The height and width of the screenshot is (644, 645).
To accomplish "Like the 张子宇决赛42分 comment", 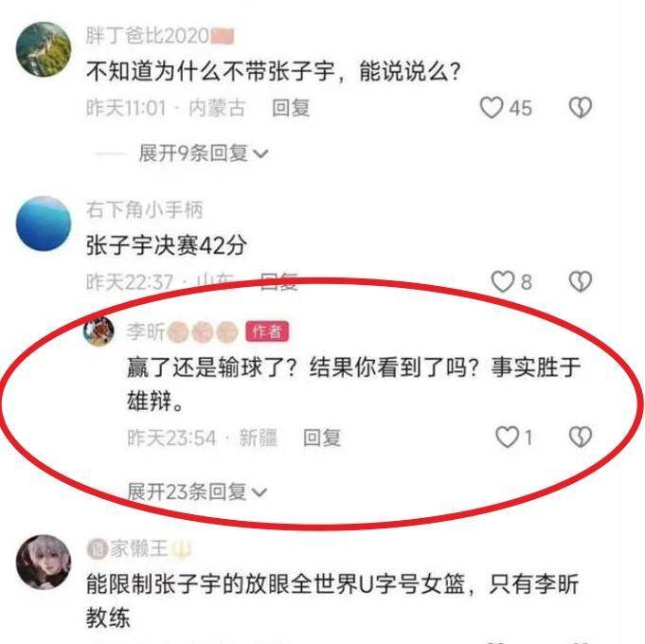I will click(503, 282).
